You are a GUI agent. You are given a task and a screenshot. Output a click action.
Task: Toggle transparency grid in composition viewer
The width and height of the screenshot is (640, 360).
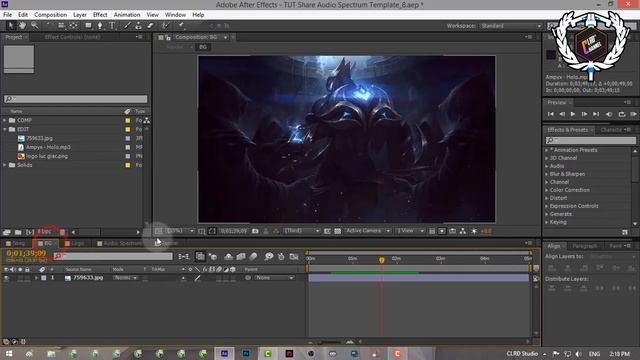[x=338, y=231]
